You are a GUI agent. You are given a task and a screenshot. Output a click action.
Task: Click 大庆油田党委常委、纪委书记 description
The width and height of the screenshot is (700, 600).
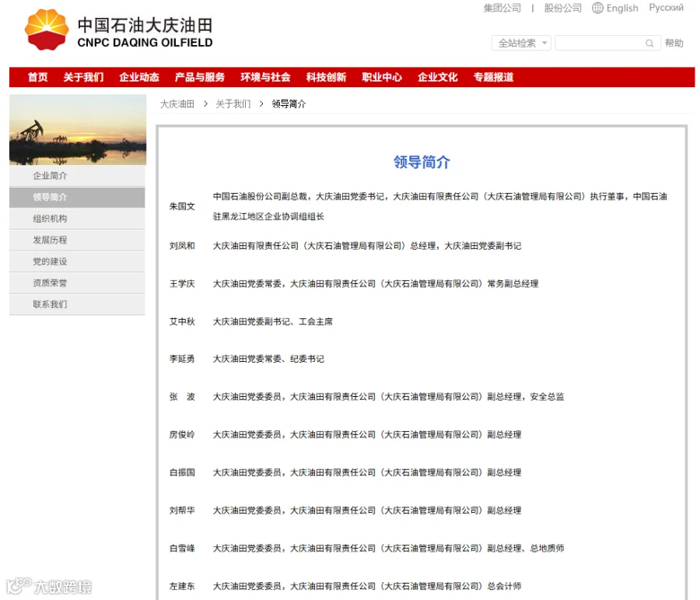[x=269, y=359]
